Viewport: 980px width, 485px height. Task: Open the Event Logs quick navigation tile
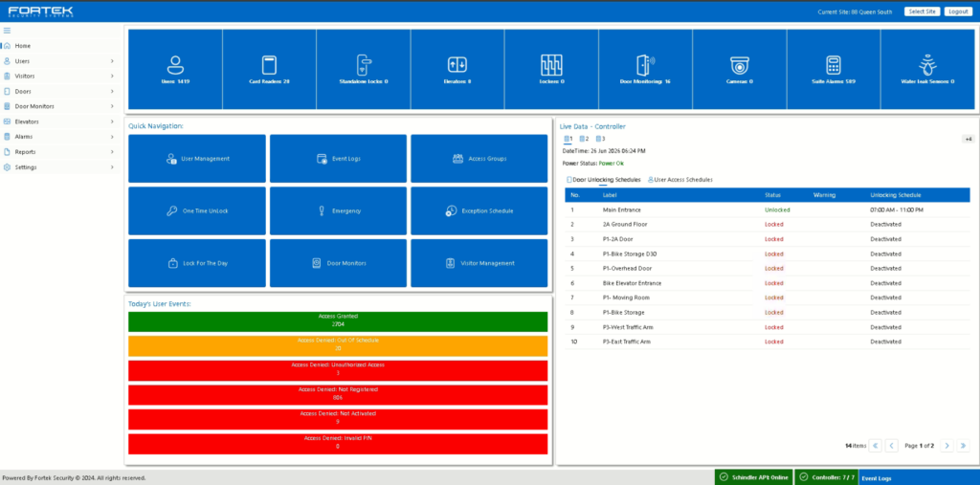338,159
